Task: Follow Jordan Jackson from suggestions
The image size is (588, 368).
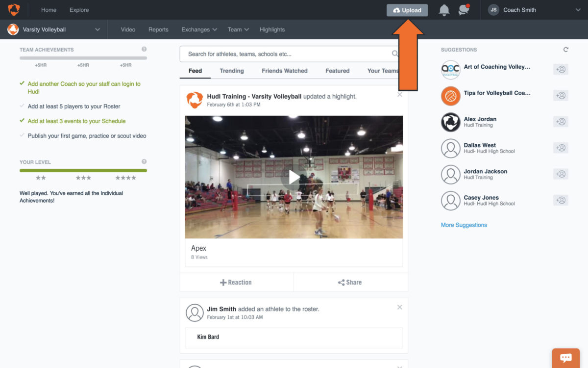Action: coord(561,174)
